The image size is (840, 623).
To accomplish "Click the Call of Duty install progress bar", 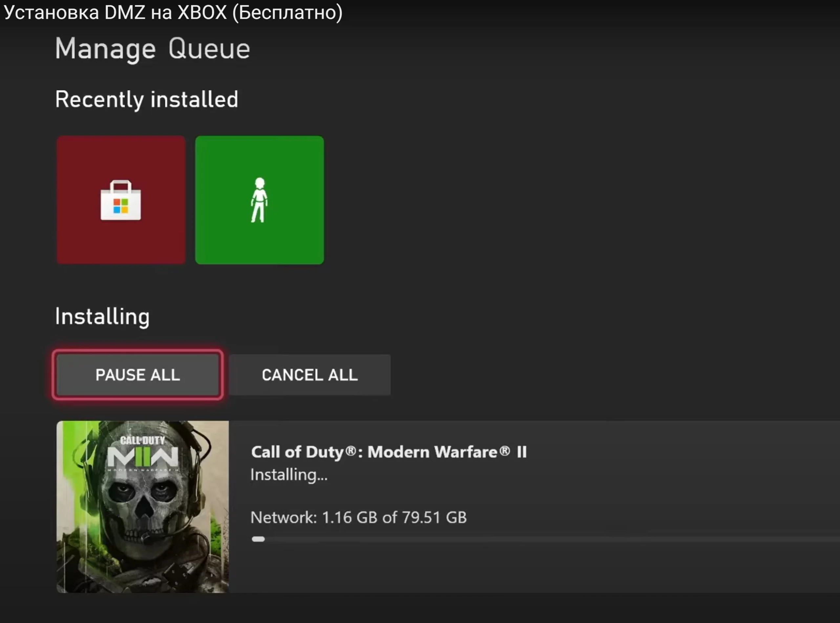I will pyautogui.click(x=545, y=539).
